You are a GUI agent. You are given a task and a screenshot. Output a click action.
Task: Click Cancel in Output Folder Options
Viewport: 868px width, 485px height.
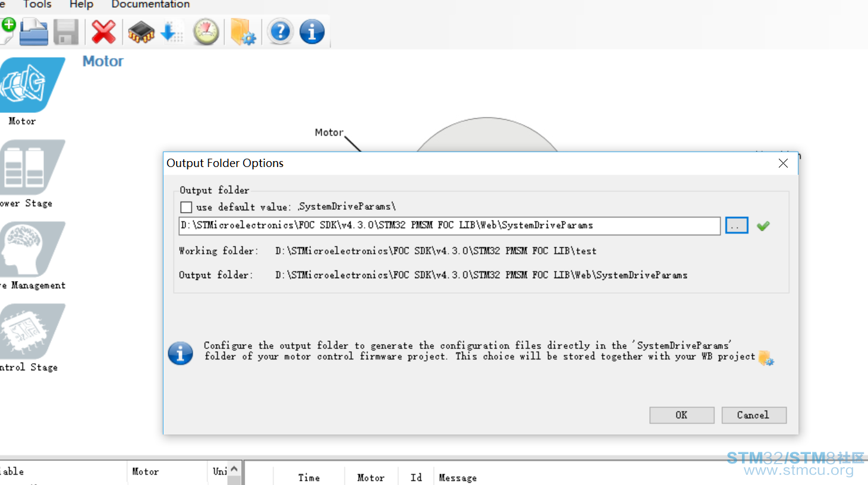coord(754,415)
